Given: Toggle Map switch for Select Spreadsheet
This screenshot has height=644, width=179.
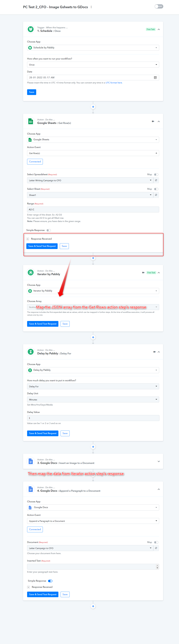Looking at the screenshot, I should click(156, 175).
